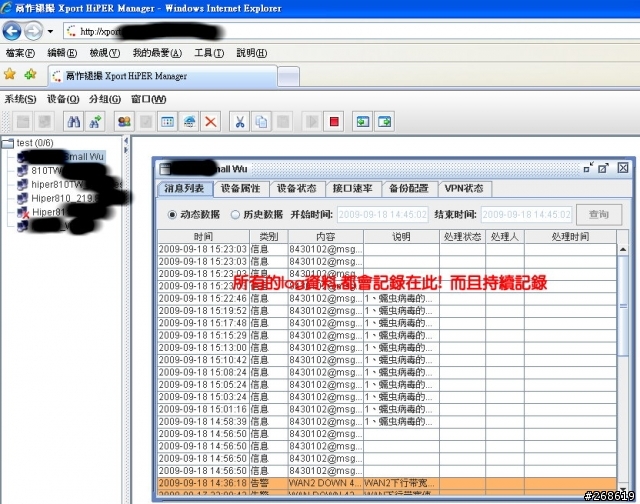This screenshot has height=504, width=640.
Task: Click the message list scrollbar thumb
Action: 623,306
